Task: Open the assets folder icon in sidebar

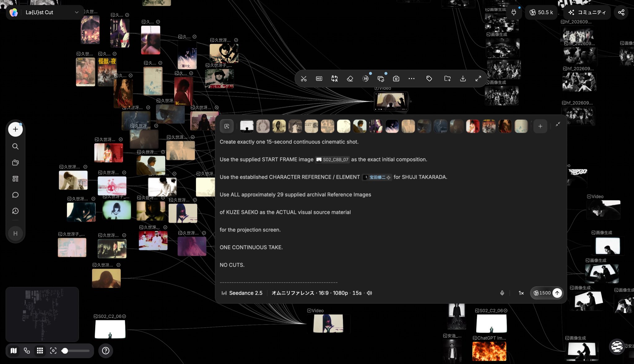Action: (15, 162)
